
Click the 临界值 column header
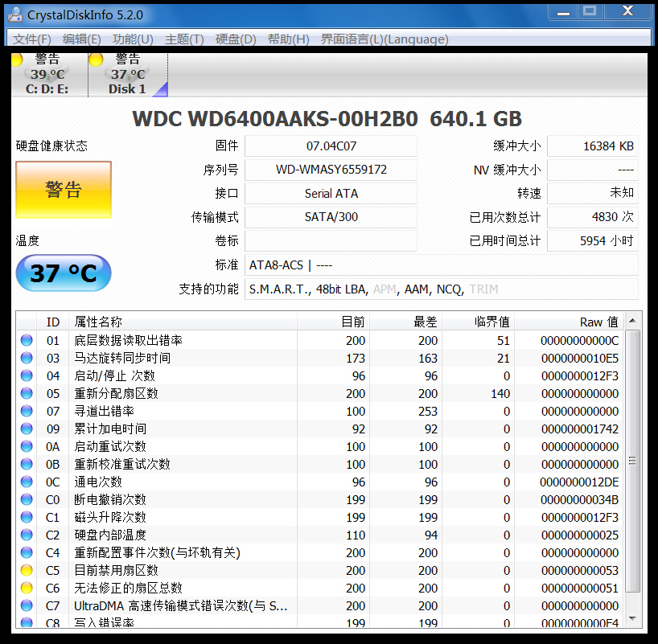click(x=479, y=322)
